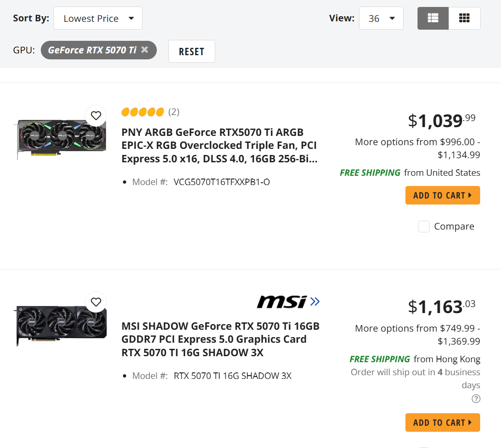
Task: View more options from $749.99
Action: pyautogui.click(x=417, y=335)
